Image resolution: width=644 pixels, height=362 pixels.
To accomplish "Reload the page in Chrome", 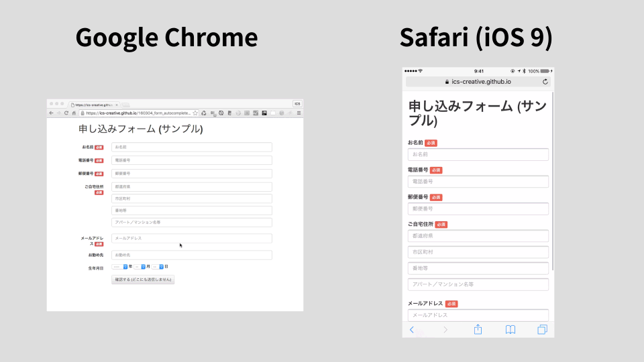I will point(66,113).
